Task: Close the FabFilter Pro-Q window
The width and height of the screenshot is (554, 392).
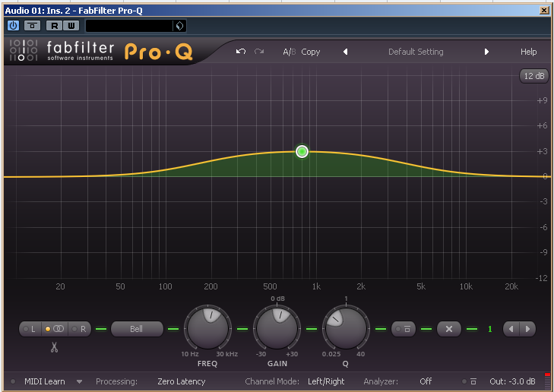Action: (544, 10)
